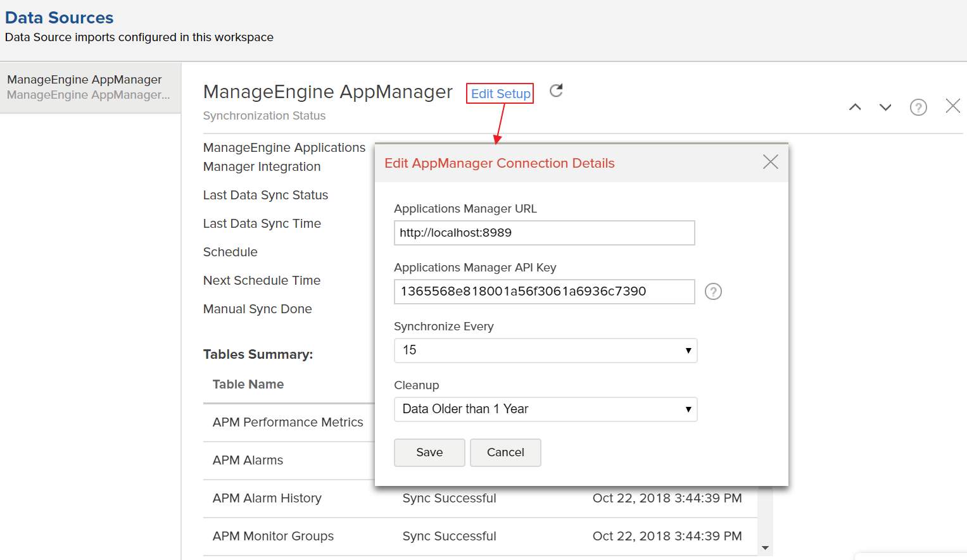Click the sync timestamp for APM Alarm History

coord(667,498)
